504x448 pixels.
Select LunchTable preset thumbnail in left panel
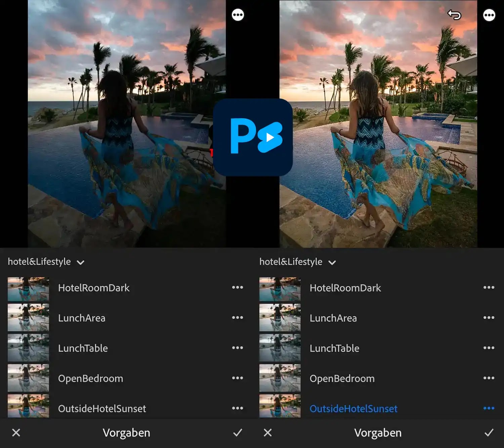[x=28, y=348]
